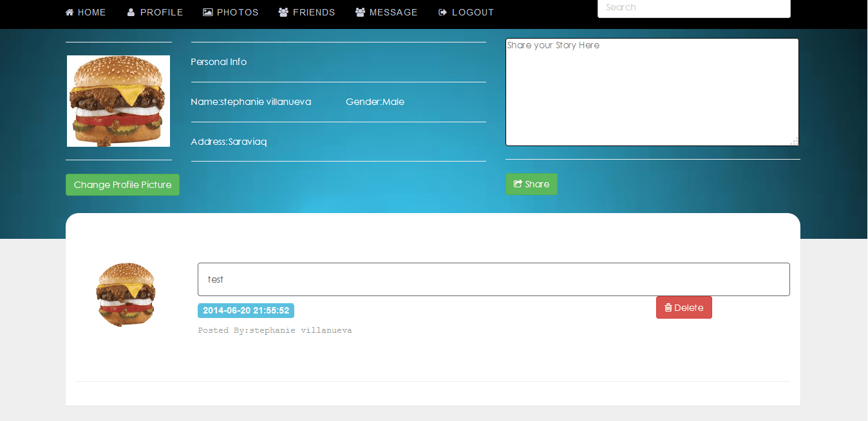Click the people icon beside MESSAGE

click(x=361, y=12)
